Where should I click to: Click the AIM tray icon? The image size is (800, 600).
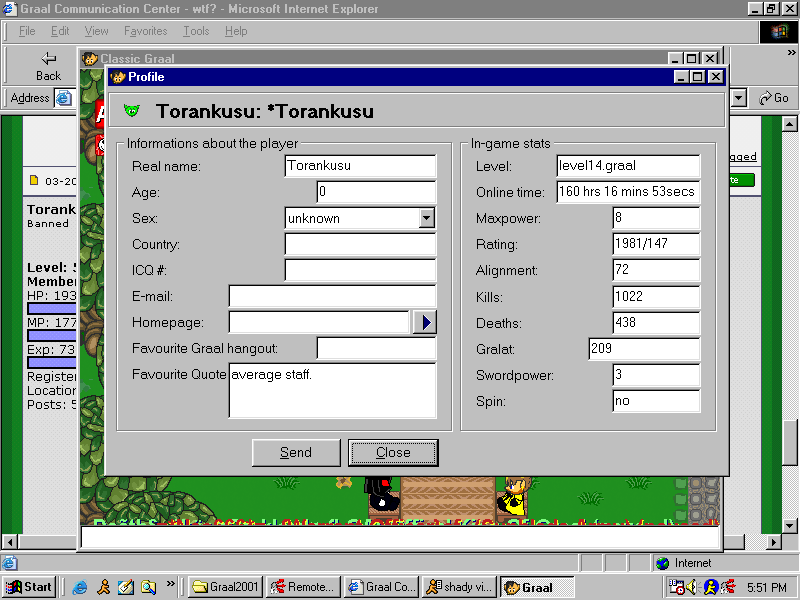(x=711, y=588)
